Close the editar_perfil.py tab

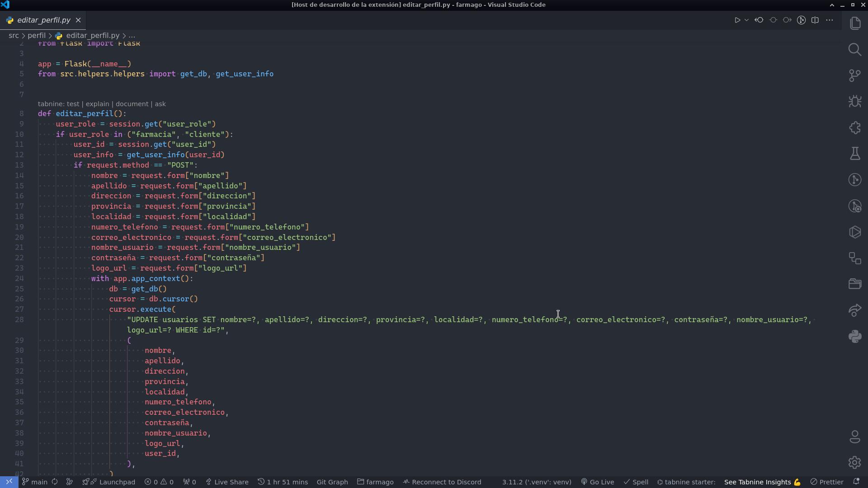78,20
